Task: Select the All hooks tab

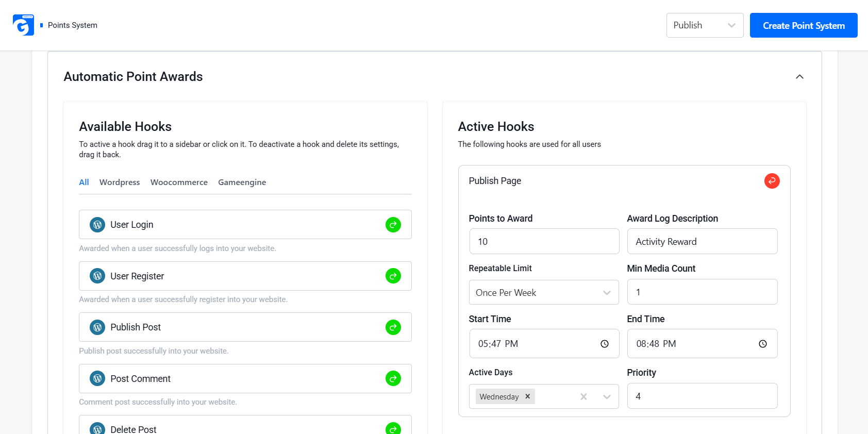Action: [84, 182]
